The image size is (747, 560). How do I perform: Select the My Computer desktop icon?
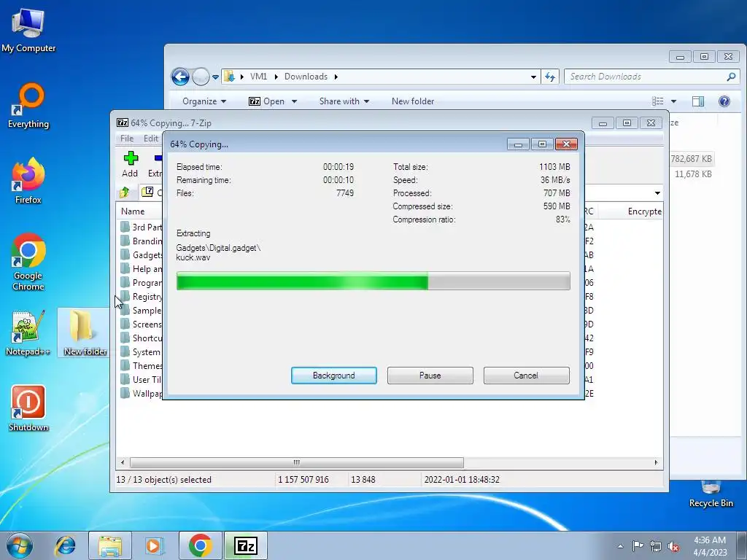coord(28,31)
